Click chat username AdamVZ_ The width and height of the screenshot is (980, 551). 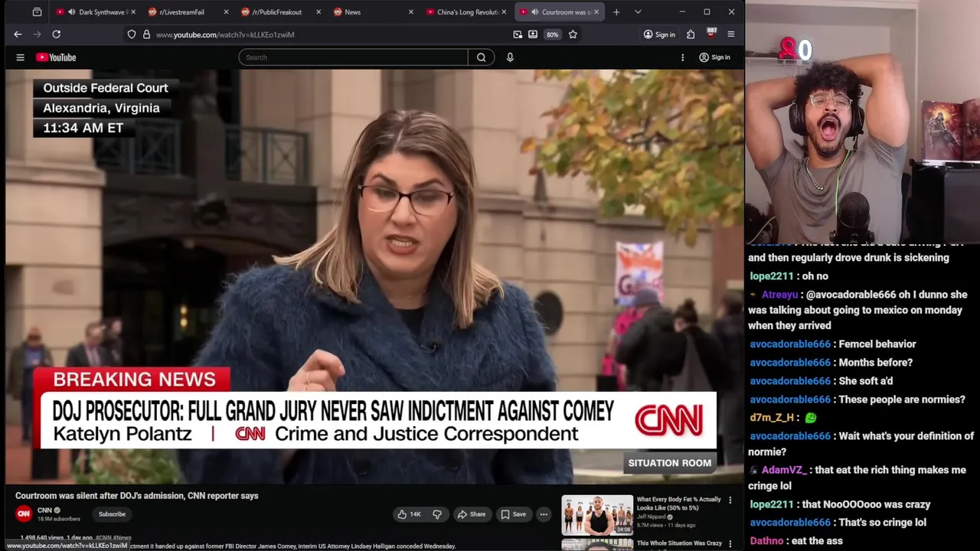784,471
